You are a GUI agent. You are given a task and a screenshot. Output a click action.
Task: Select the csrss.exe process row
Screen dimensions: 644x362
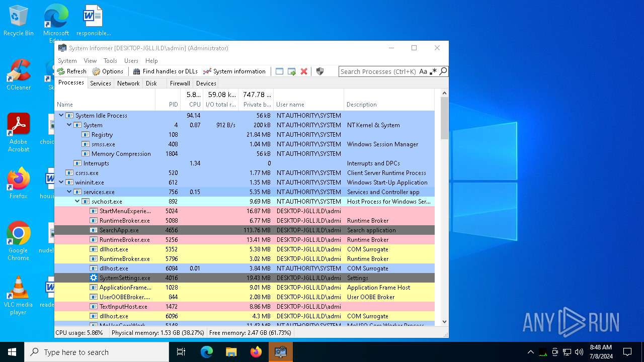[245, 173]
